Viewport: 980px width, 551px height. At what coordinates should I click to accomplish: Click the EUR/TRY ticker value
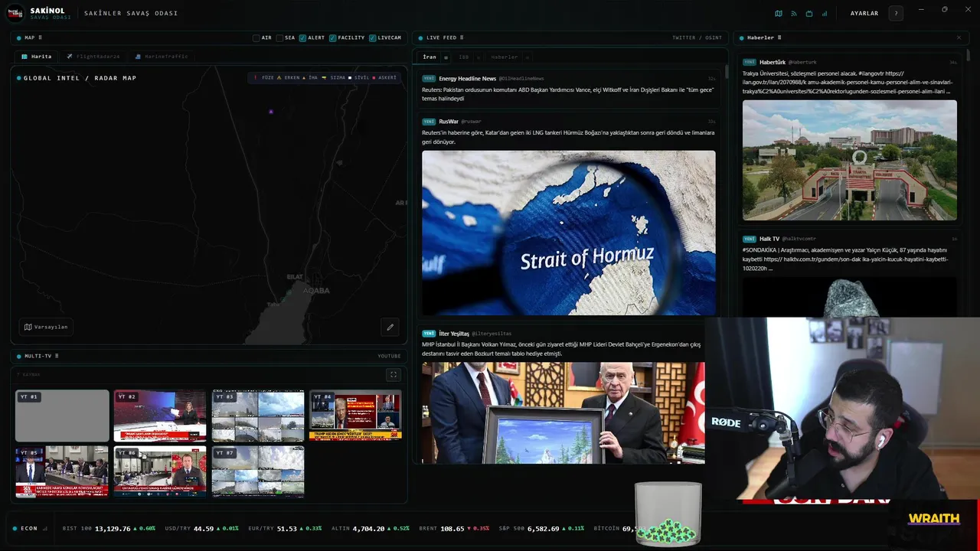coord(286,529)
